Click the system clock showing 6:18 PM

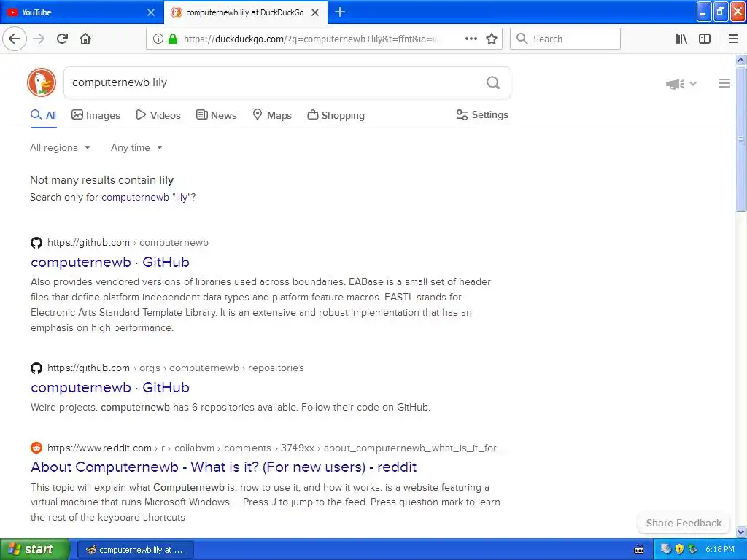point(719,549)
